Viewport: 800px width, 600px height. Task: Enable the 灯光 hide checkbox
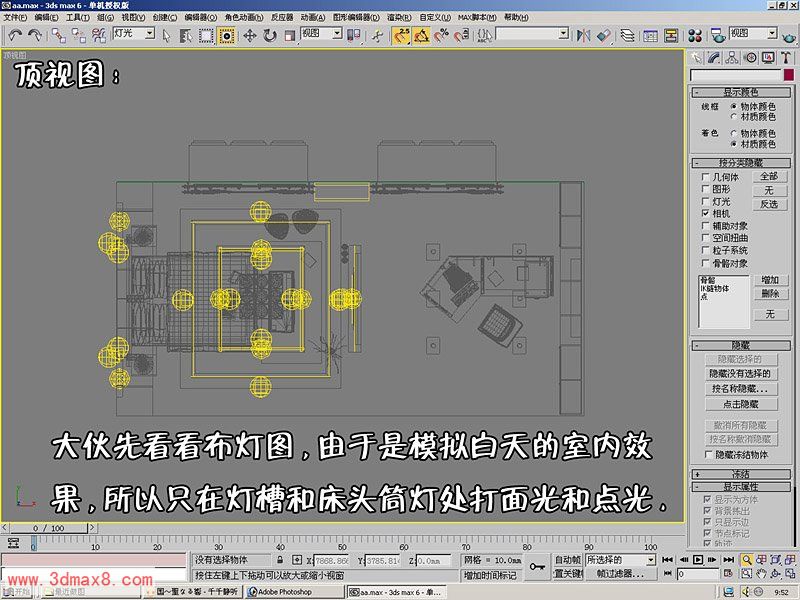point(706,201)
